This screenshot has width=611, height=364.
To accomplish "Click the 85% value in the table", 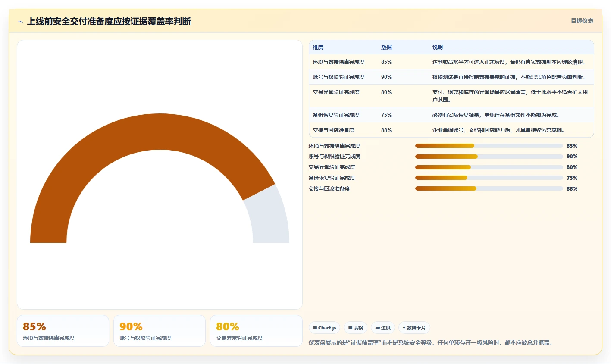I will (386, 62).
